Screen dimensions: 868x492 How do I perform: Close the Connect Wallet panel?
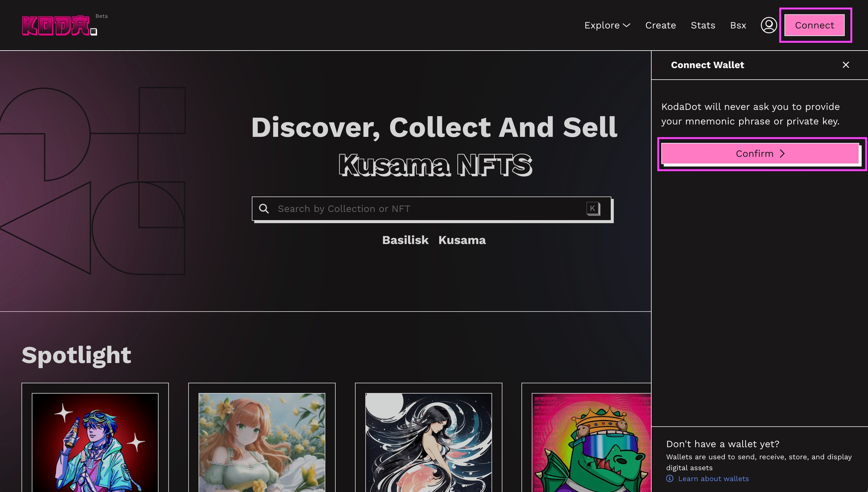[846, 65]
